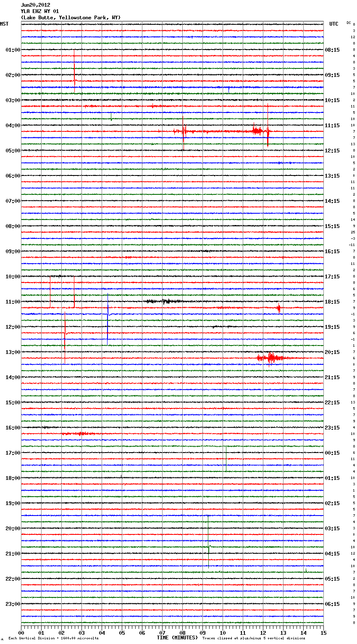Select the 08:00 MST time label
Screen dimensions: 357x644
click(13, 226)
